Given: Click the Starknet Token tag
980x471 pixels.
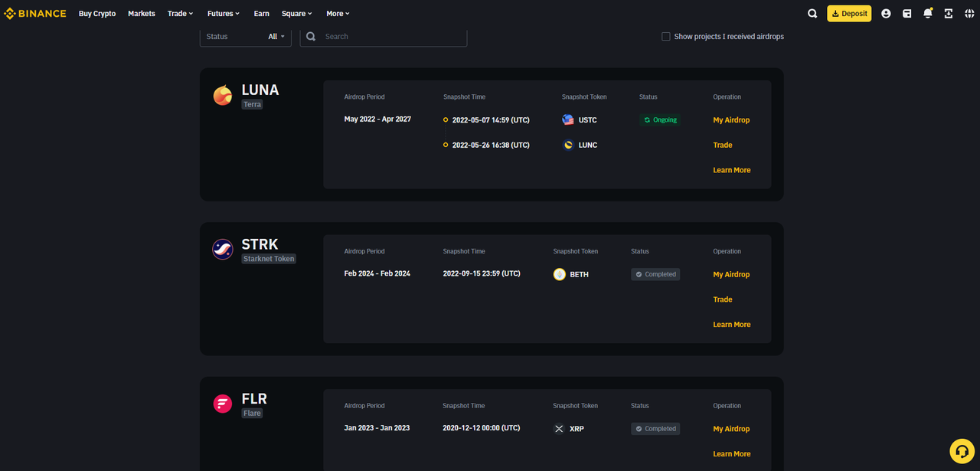Looking at the screenshot, I should [269, 259].
